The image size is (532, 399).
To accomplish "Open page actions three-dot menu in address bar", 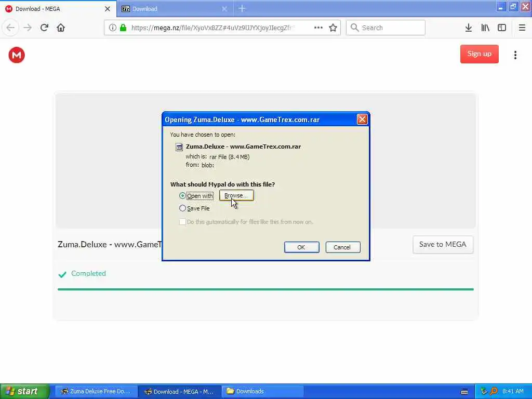I will (318, 28).
